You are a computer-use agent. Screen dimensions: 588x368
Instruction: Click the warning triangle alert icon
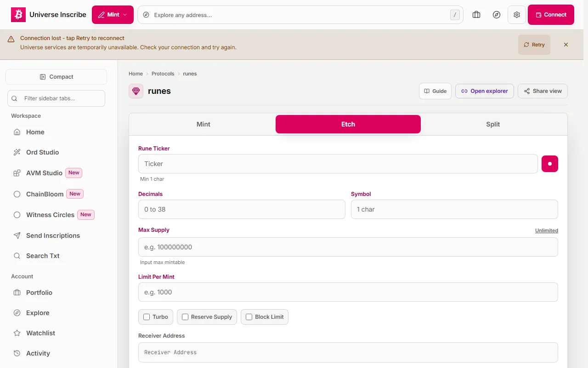click(x=11, y=40)
